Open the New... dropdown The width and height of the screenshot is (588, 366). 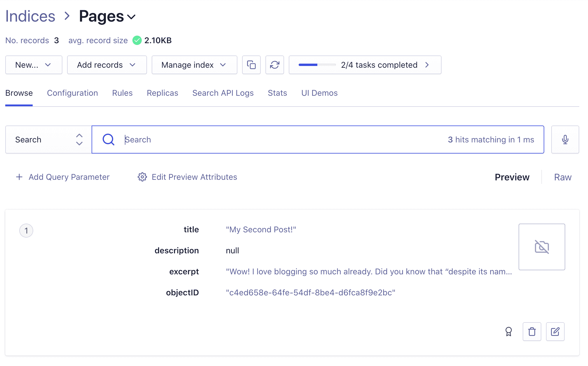[34, 65]
